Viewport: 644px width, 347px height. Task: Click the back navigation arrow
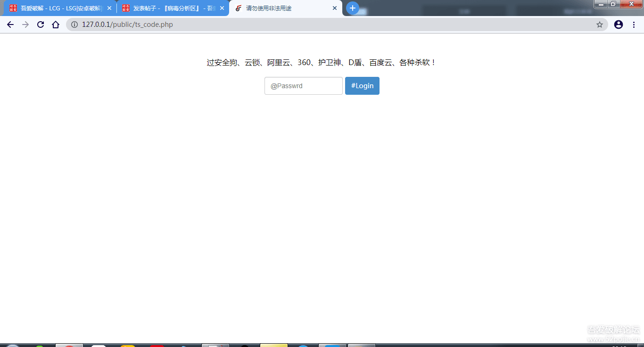pyautogui.click(x=10, y=25)
